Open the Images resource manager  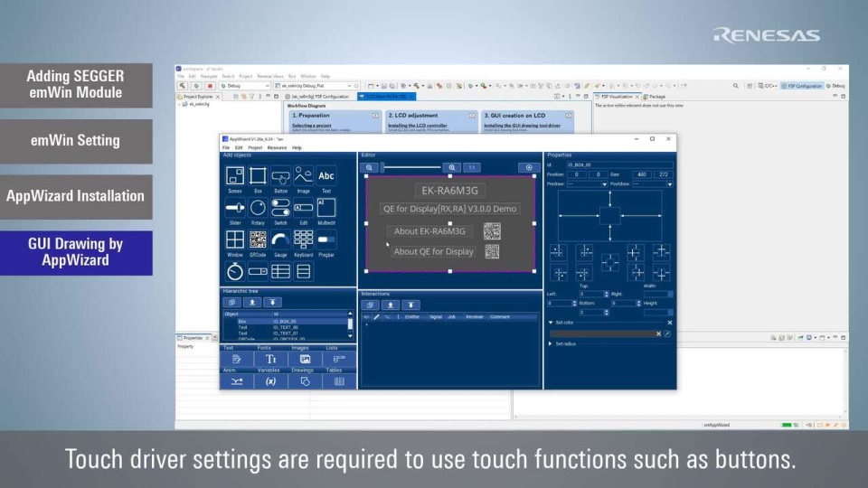305,359
